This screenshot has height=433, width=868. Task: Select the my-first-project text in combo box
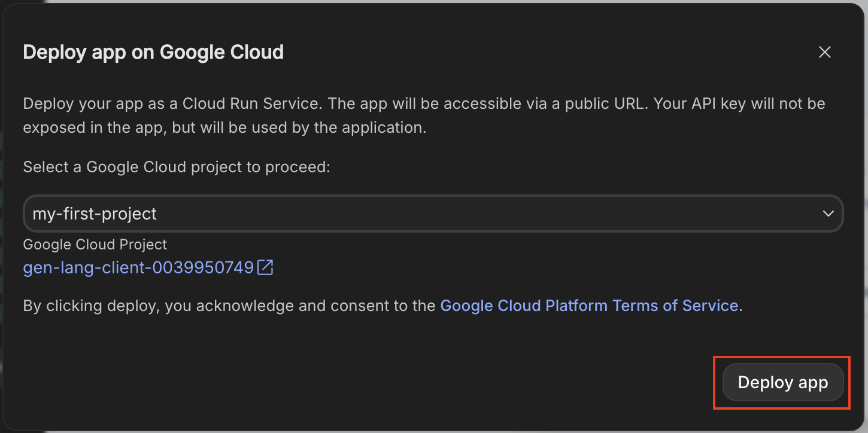click(x=95, y=214)
